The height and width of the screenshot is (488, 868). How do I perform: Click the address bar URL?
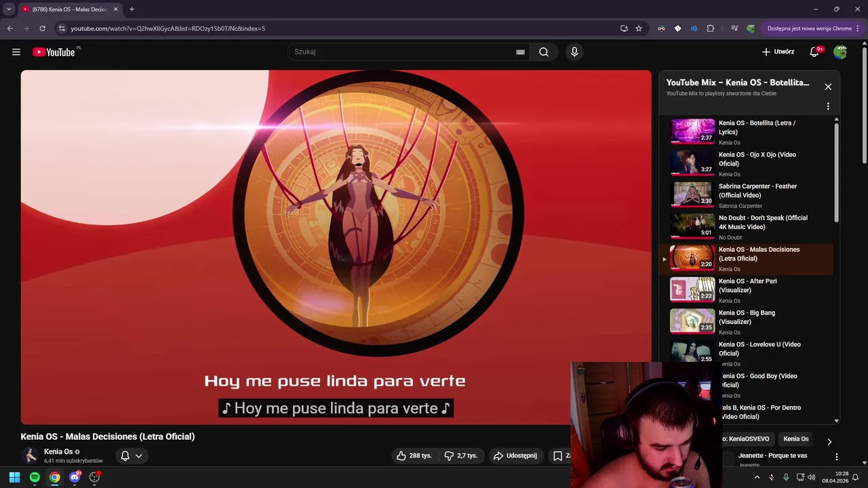click(x=168, y=28)
